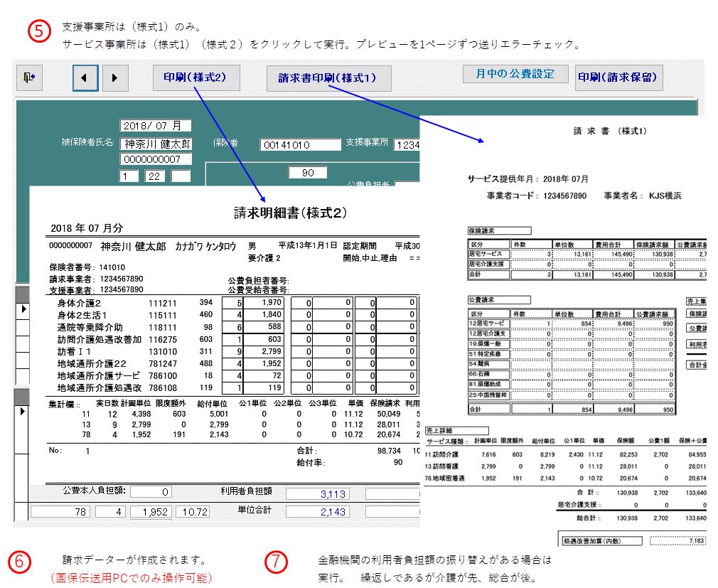The image size is (718, 588).
Task: Open 月中の公費設定 settings
Action: tap(515, 74)
